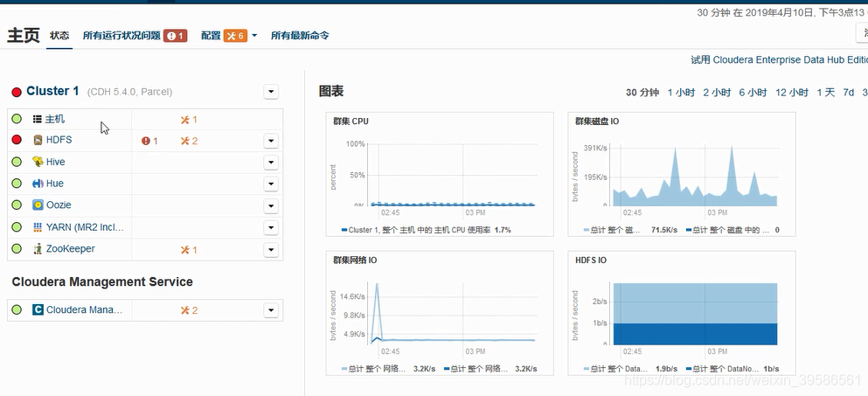
Task: Open the 主机 hosts link
Action: coord(55,119)
